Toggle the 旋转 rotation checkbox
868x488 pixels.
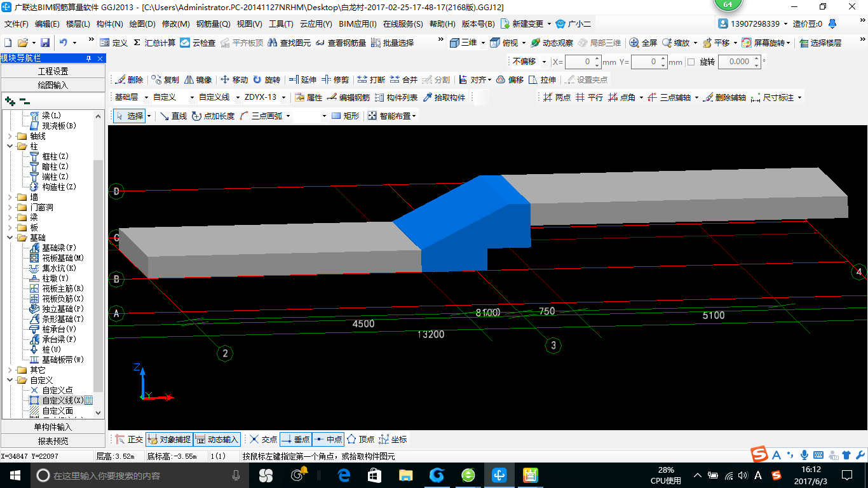691,62
